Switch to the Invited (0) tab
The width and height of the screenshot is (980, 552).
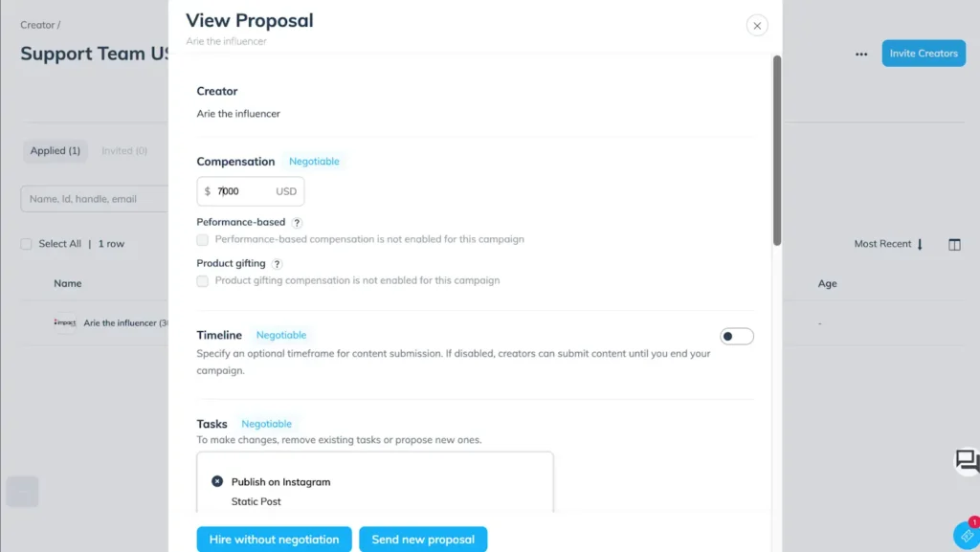(124, 151)
